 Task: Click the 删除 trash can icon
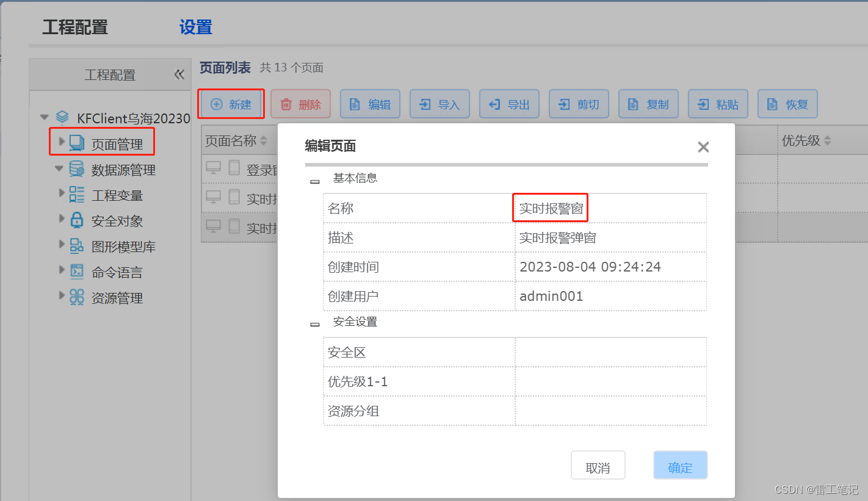286,104
